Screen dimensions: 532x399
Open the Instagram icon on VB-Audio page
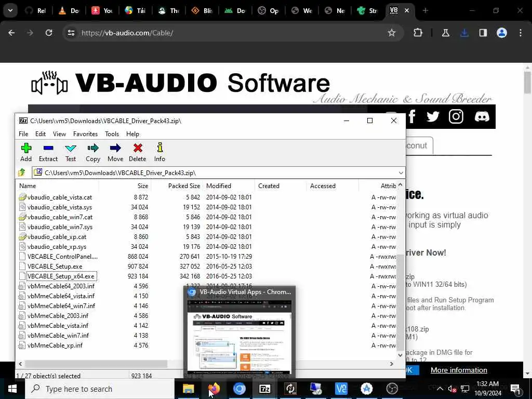click(456, 117)
